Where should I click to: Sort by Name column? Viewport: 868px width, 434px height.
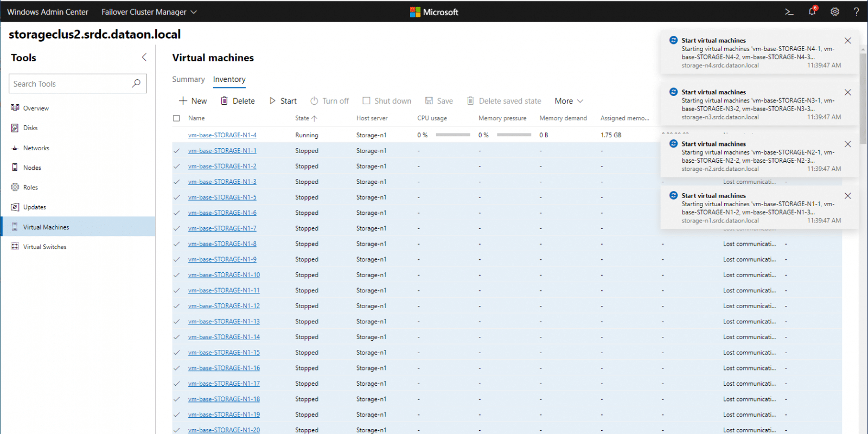click(x=196, y=118)
